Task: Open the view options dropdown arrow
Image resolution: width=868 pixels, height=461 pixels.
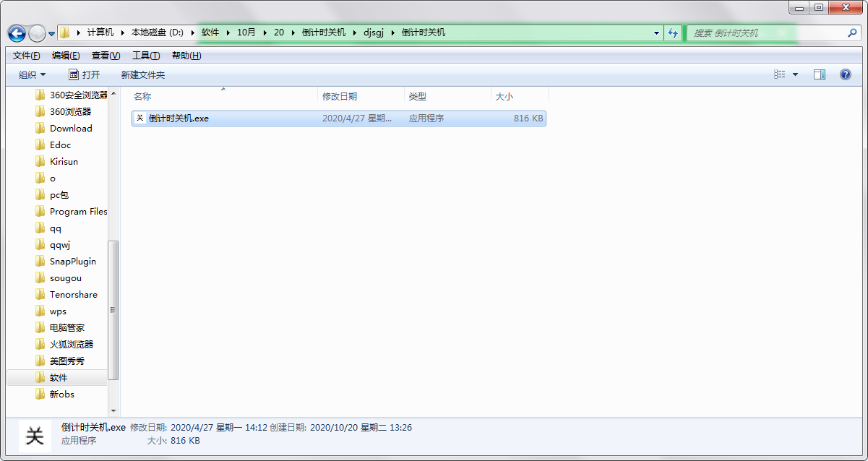Action: pos(796,74)
